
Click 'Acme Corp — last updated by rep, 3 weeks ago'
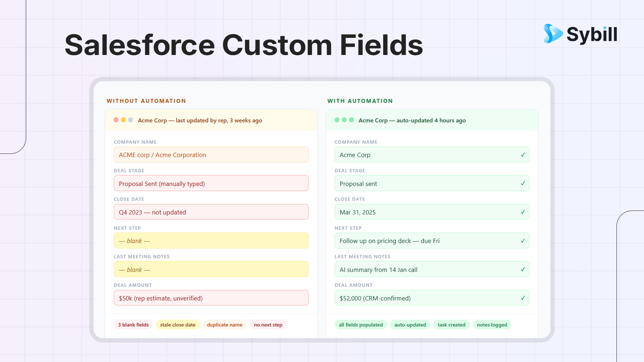pos(200,120)
